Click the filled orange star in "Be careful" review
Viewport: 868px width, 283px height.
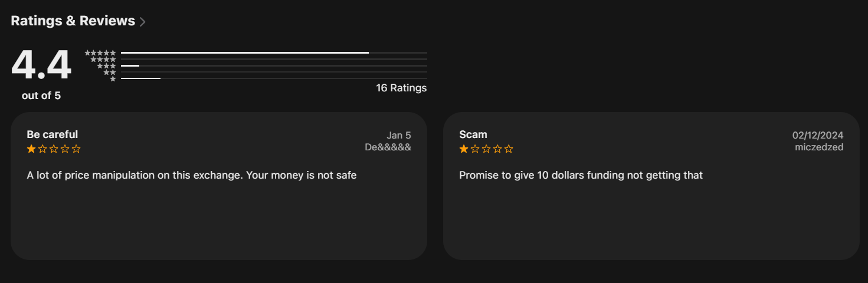click(31, 149)
